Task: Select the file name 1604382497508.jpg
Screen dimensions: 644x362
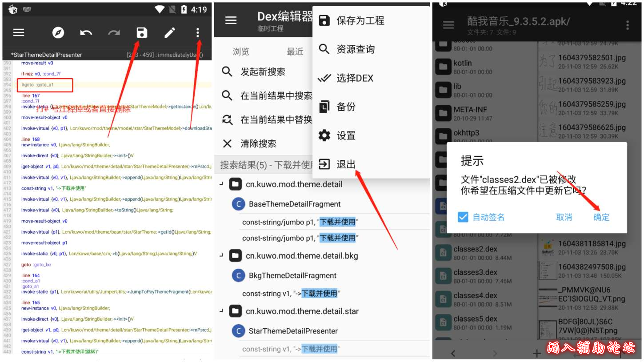Action: (592, 267)
